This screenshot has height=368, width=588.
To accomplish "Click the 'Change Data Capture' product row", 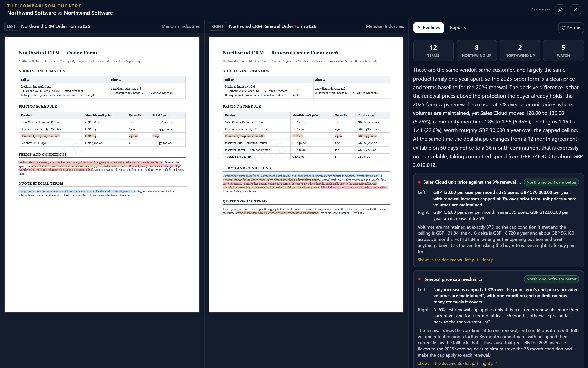I will [x=306, y=157].
